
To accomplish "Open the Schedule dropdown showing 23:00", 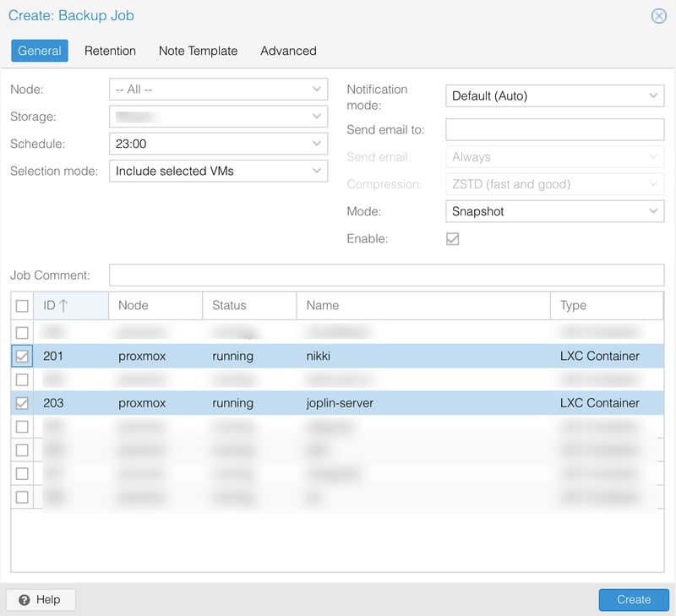I will [317, 144].
